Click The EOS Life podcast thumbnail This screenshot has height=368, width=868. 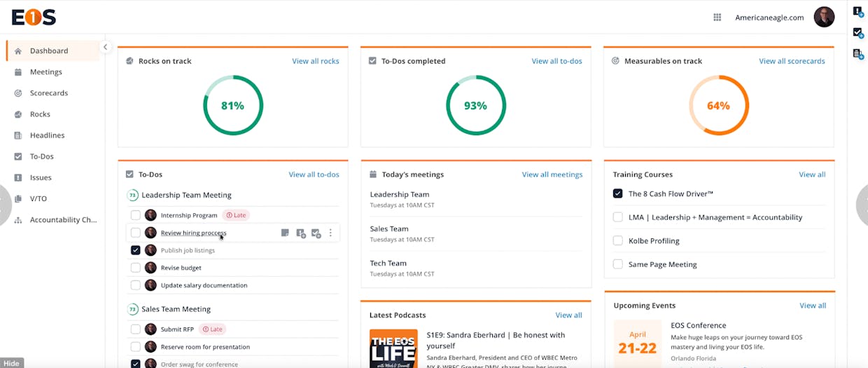click(393, 348)
